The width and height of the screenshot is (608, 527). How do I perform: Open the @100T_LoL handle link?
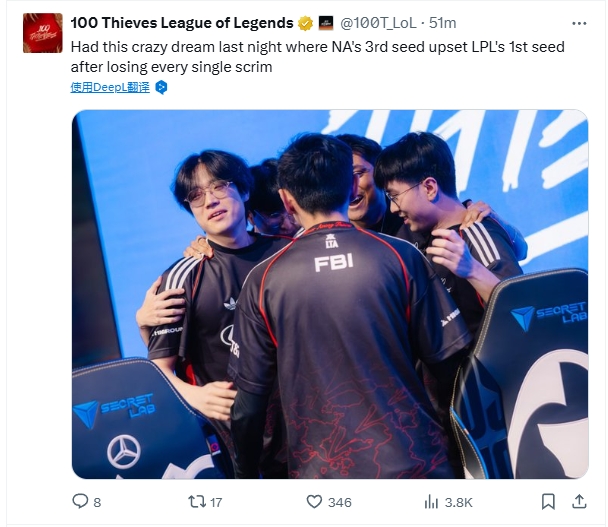point(378,23)
